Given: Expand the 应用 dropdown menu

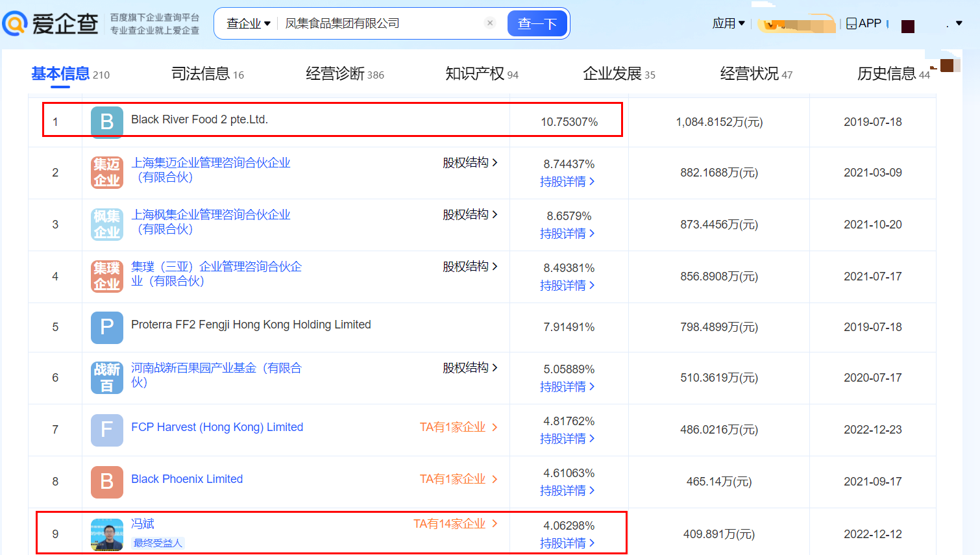Looking at the screenshot, I should [728, 23].
